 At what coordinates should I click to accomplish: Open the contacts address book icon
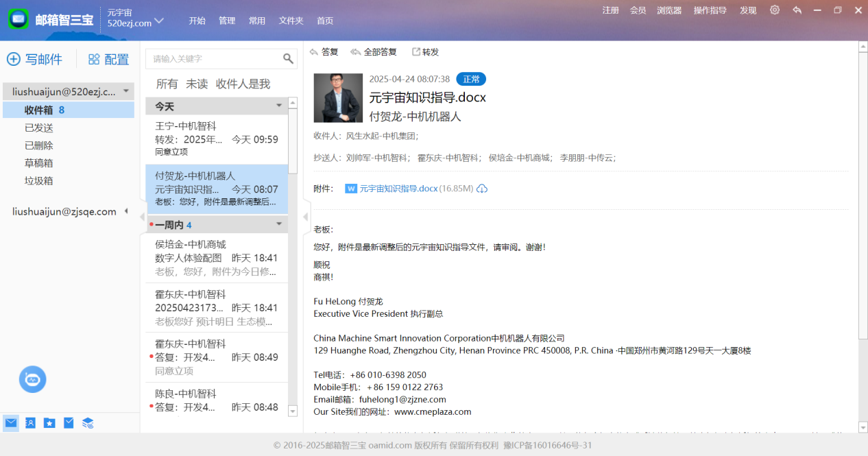tap(30, 423)
